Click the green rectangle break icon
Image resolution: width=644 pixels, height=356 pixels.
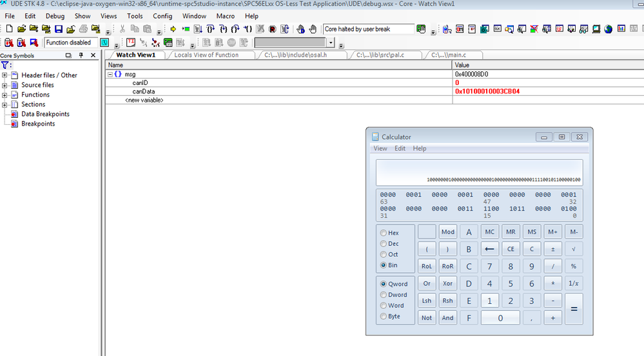[x=186, y=29]
